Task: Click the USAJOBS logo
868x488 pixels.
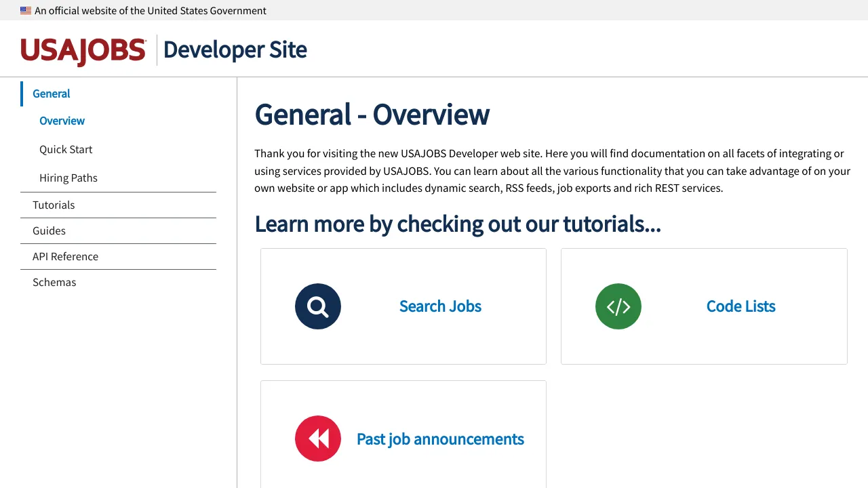Action: [83, 52]
